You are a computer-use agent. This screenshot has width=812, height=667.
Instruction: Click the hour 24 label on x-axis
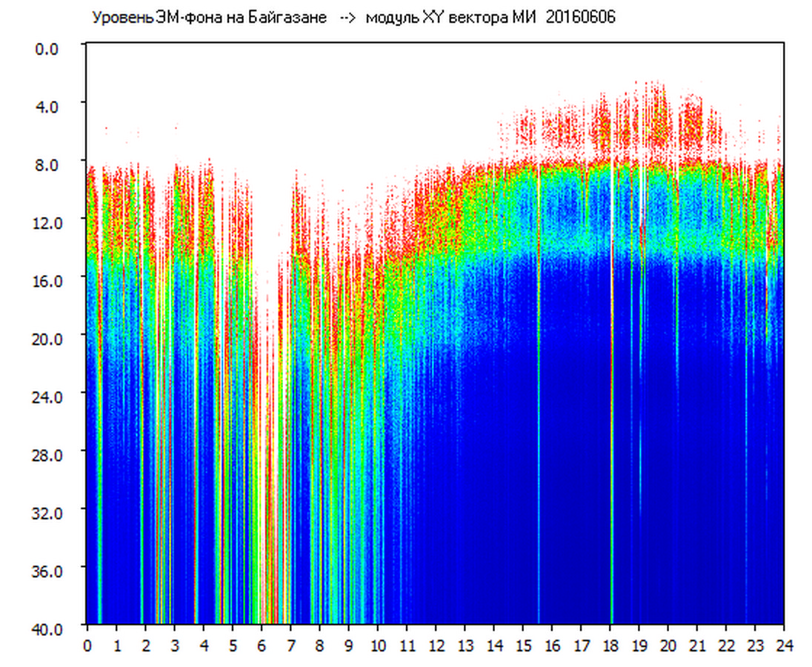784,645
